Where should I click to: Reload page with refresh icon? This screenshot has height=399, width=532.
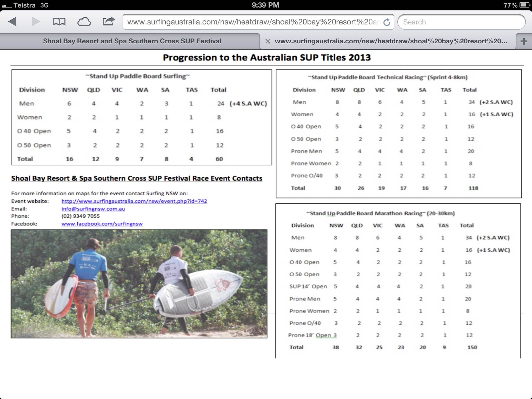[x=387, y=22]
